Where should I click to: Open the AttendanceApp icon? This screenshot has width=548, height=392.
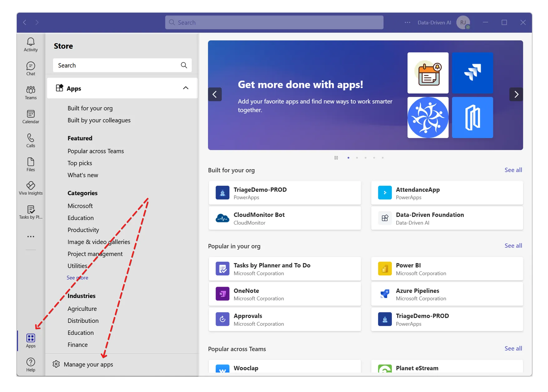point(385,193)
